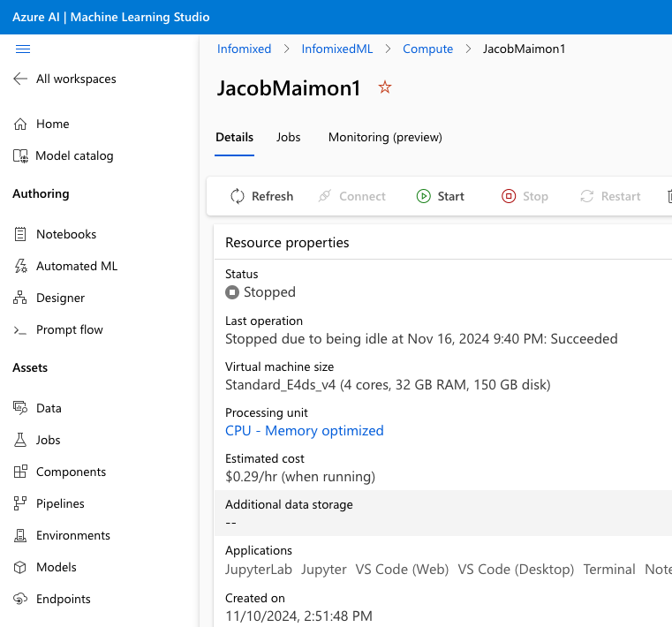Open Automated ML under Authoring

77,266
